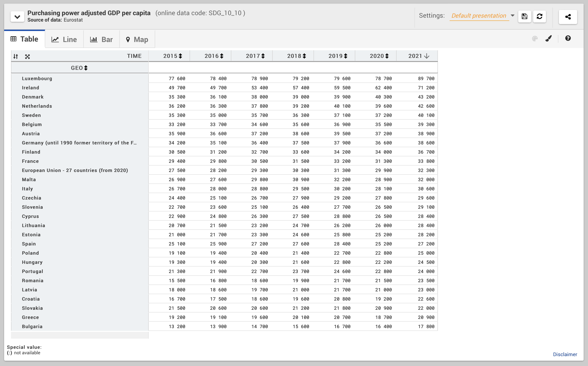Click the expand table arrows icon

pyautogui.click(x=27, y=56)
